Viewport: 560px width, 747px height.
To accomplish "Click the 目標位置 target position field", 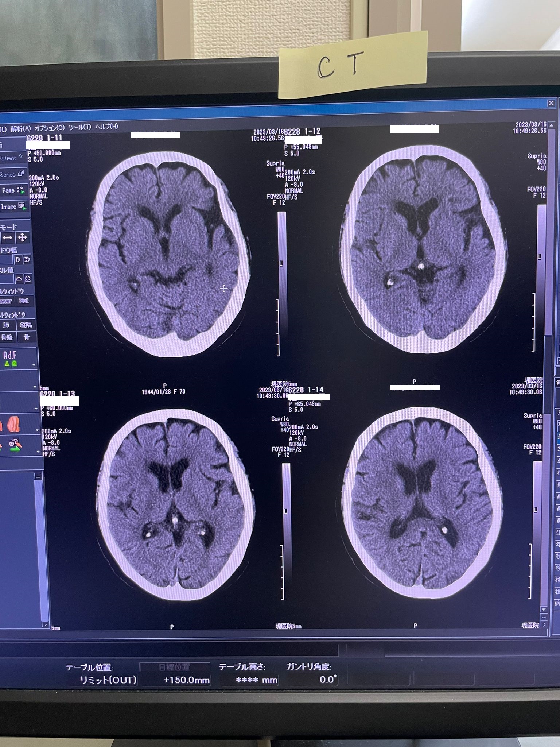I will click(x=174, y=667).
